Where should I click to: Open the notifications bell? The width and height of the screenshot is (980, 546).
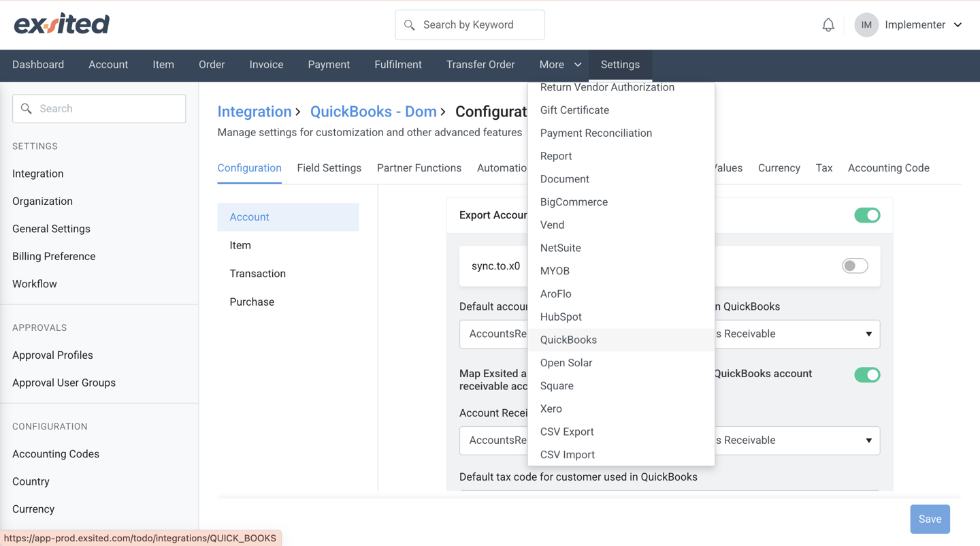click(x=828, y=25)
